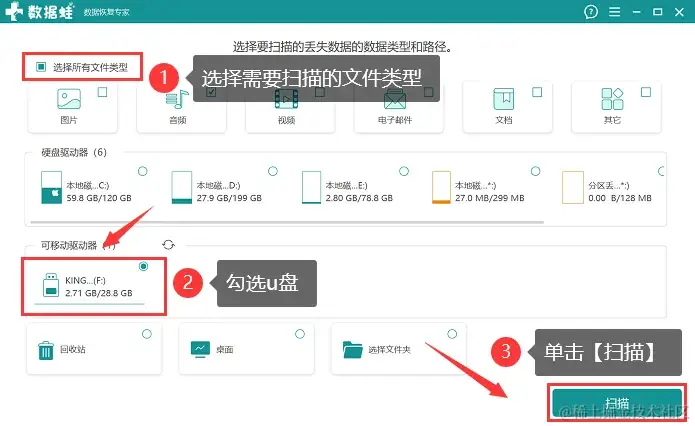Select the D: drive radio button
Screen dimensions: 695x426
(x=273, y=171)
